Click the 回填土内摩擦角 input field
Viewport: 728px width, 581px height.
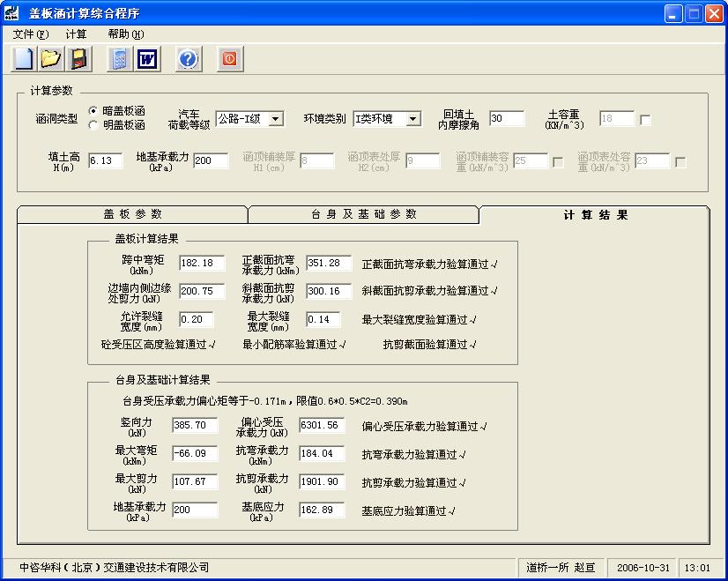point(507,118)
